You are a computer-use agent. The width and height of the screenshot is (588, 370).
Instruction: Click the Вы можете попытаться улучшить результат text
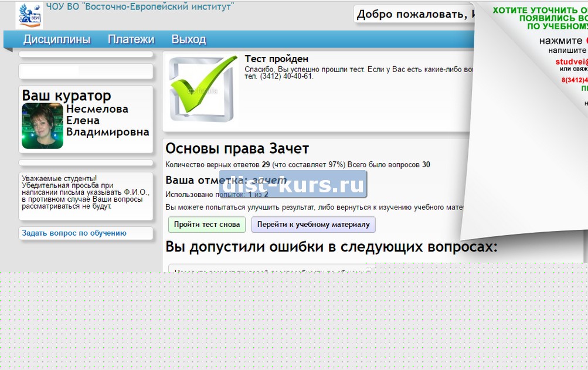pos(314,207)
